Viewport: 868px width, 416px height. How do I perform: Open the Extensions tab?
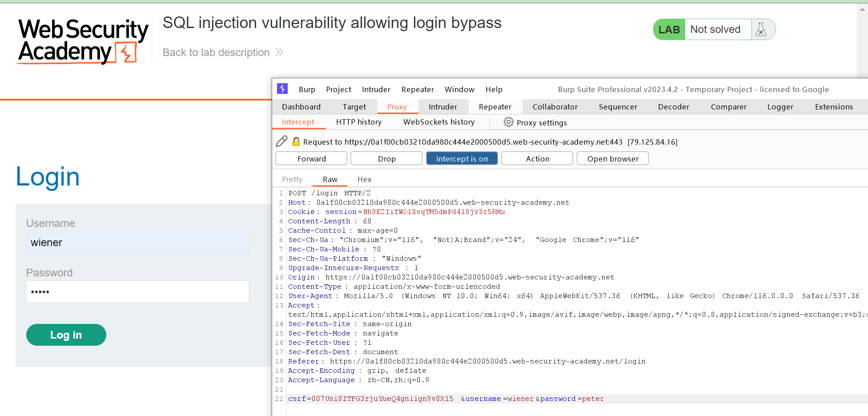click(x=834, y=107)
